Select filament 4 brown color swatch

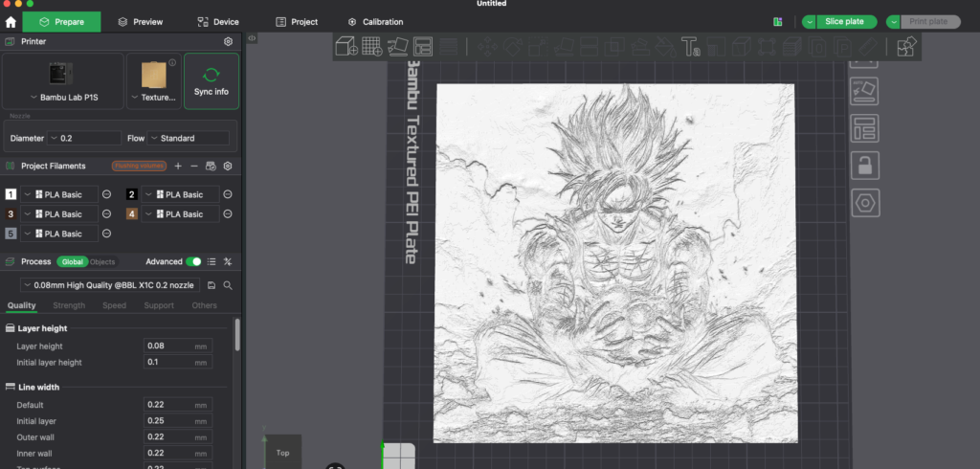[132, 214]
